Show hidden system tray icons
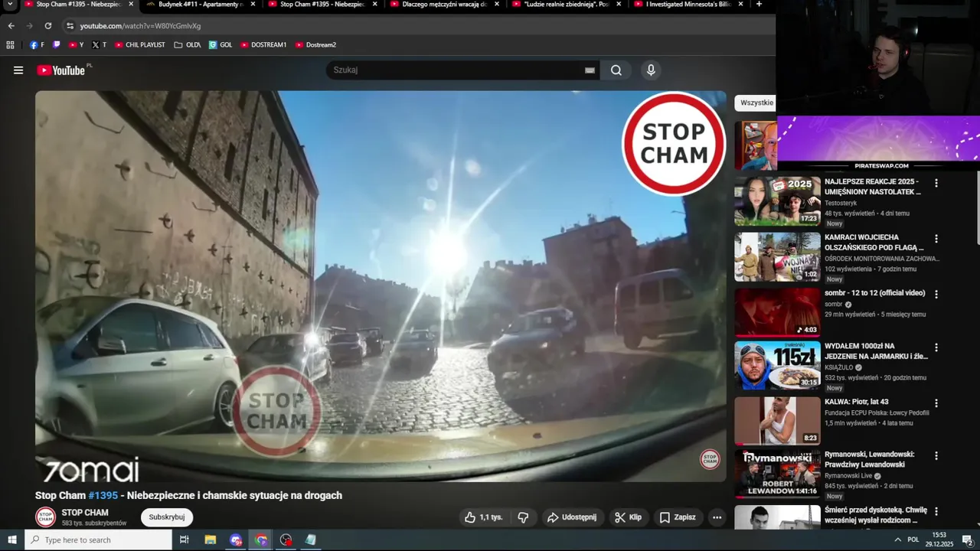 [x=897, y=540]
